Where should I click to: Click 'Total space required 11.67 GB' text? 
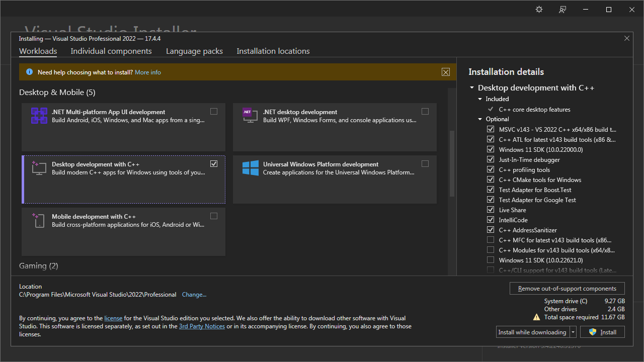point(584,317)
